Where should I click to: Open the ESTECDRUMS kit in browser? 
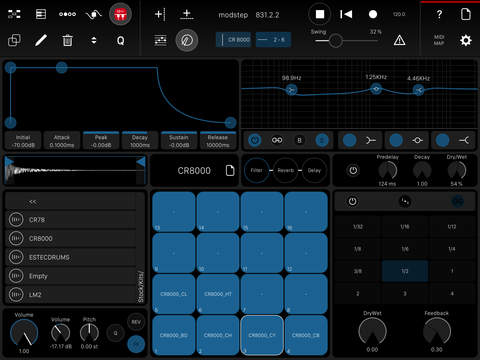pos(70,257)
